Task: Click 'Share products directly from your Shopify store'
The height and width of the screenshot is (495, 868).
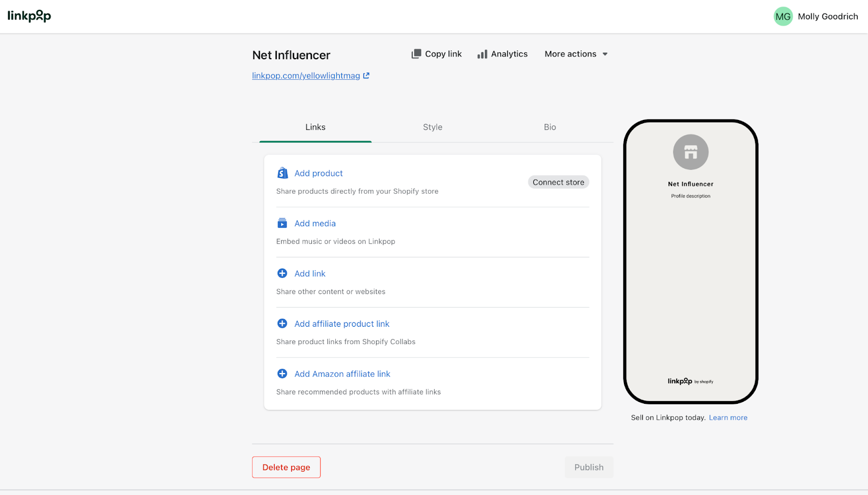Action: click(x=357, y=191)
